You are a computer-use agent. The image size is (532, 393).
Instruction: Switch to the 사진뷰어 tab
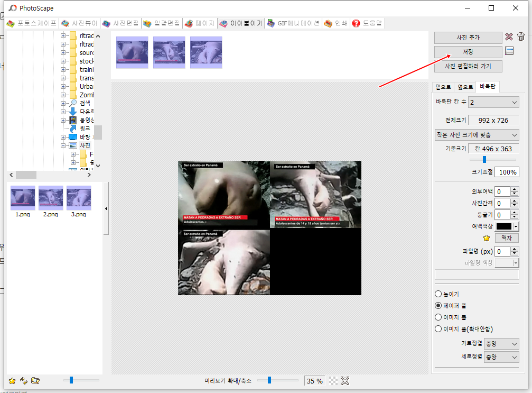click(x=79, y=23)
